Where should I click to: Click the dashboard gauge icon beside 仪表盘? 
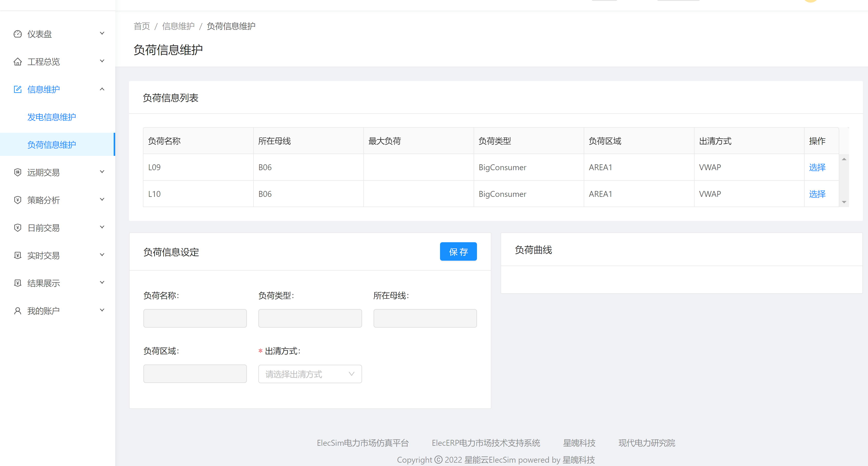(x=17, y=34)
